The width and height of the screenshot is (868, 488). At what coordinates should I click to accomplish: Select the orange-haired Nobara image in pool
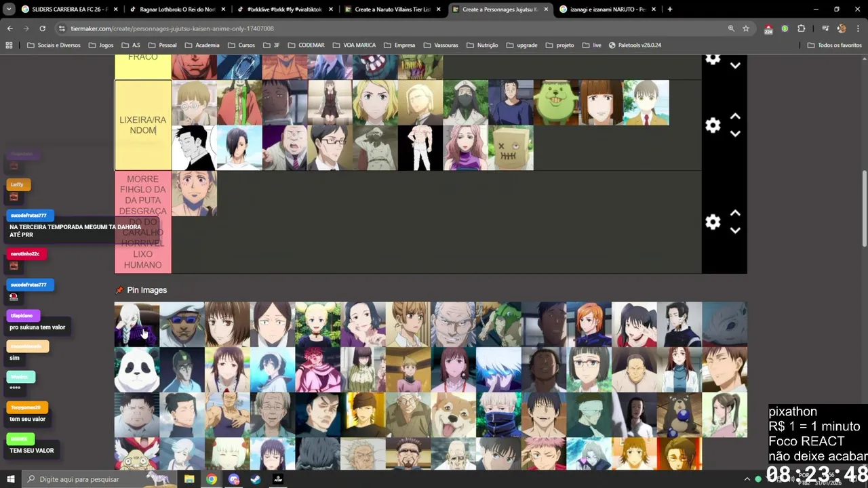pyautogui.click(x=589, y=325)
